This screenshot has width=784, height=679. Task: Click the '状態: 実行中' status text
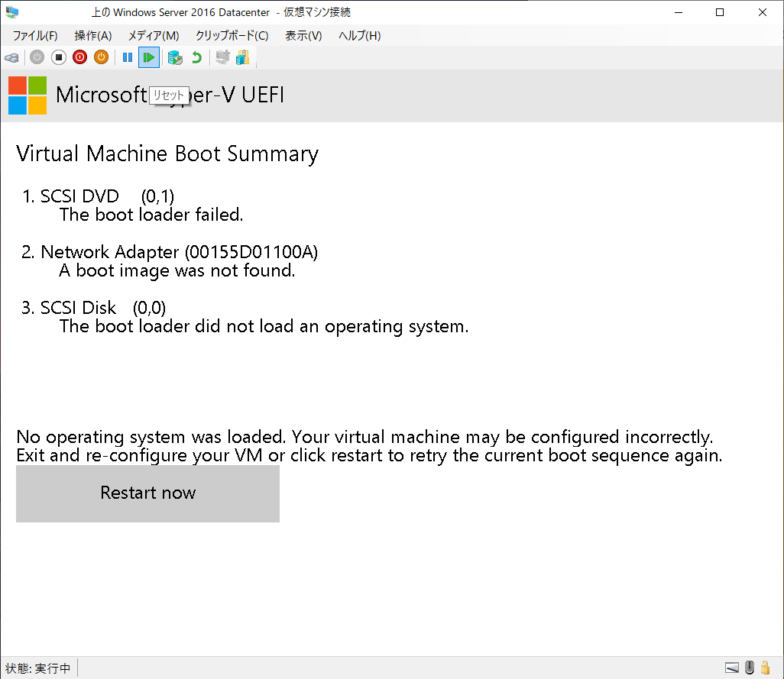37,668
